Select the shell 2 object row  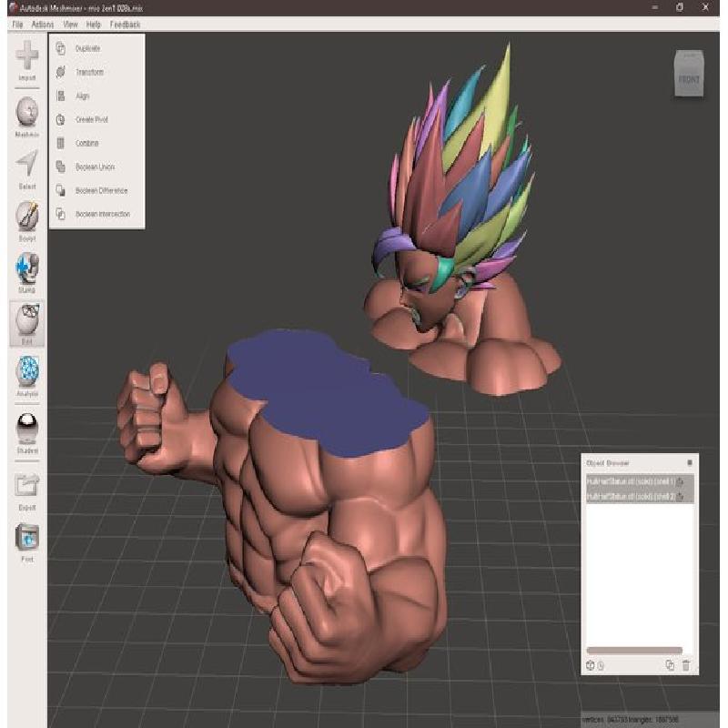[x=640, y=496]
